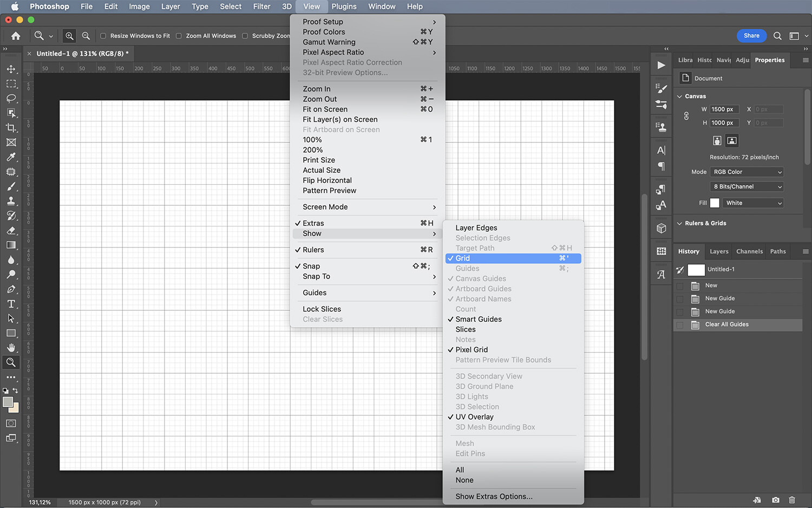Screen dimensions: 812x508
Task: Select the Brush tool
Action: click(x=11, y=186)
